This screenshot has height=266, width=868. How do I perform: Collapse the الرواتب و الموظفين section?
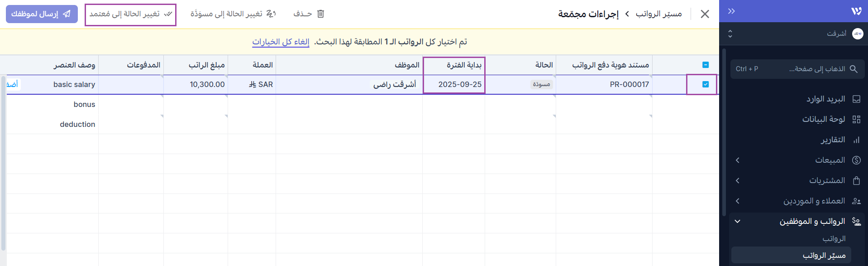pyautogui.click(x=738, y=221)
